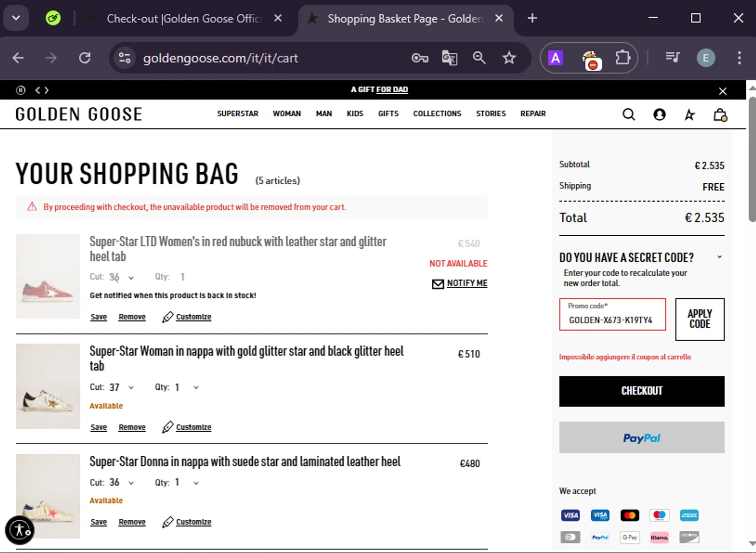This screenshot has width=756, height=553.
Task: Click the green circular icon in the tab strip
Action: [53, 18]
